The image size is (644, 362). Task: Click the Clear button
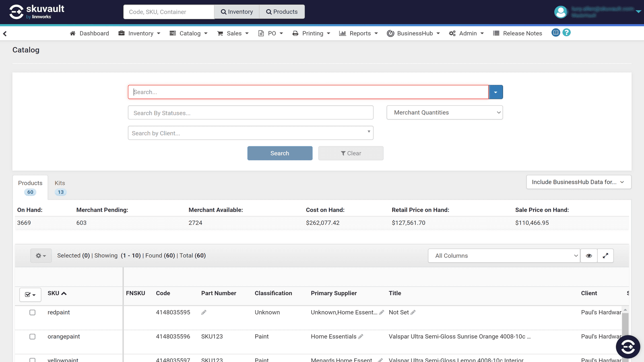350,153
